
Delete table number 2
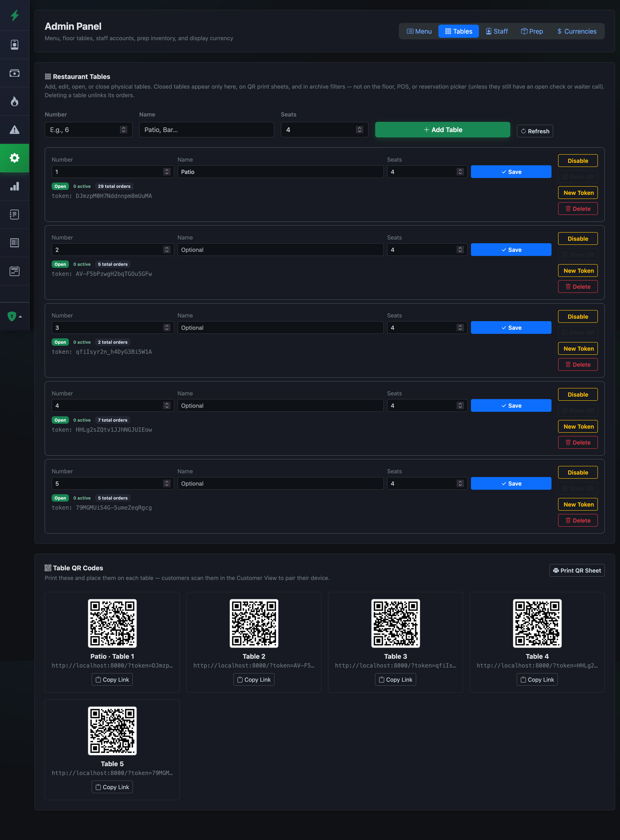point(578,287)
